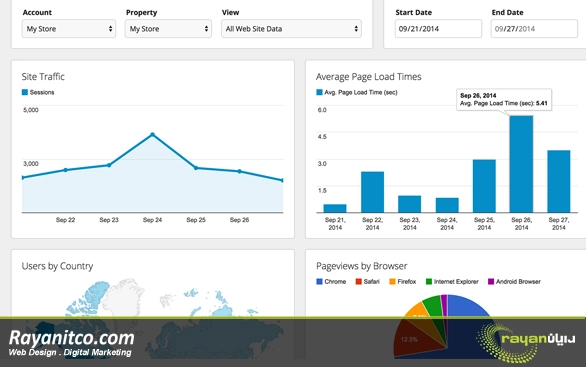586x367 pixels.
Task: Open the Property dropdown showing My Store
Action: tap(168, 29)
